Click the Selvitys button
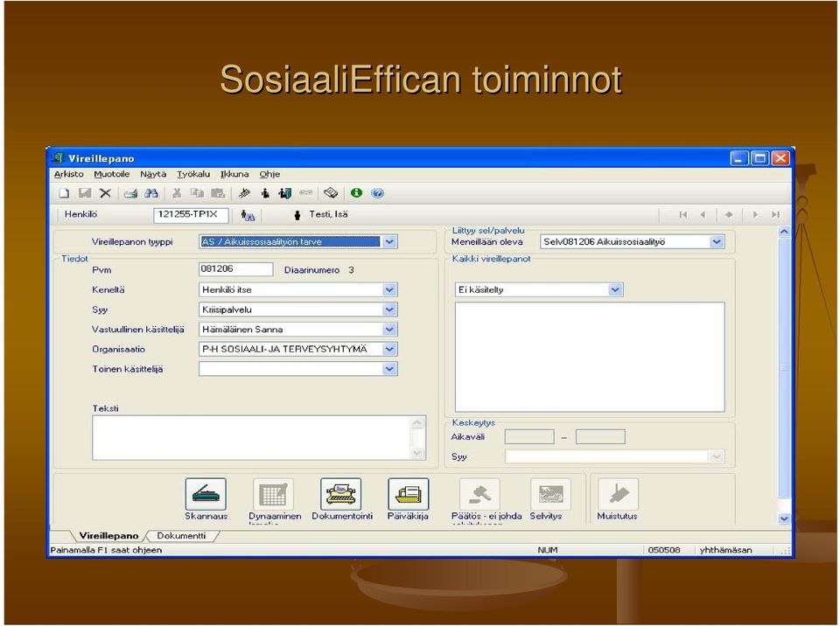 point(550,494)
